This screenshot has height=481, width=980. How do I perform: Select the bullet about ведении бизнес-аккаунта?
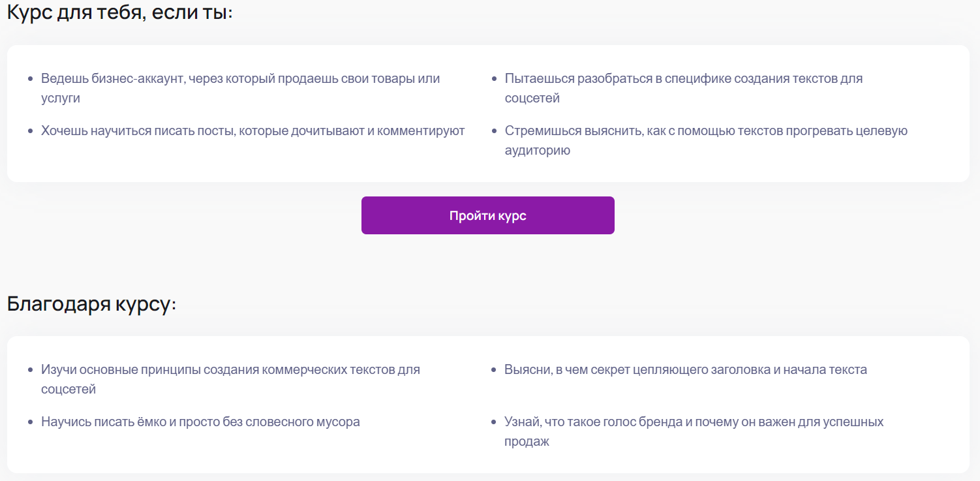coord(241,87)
